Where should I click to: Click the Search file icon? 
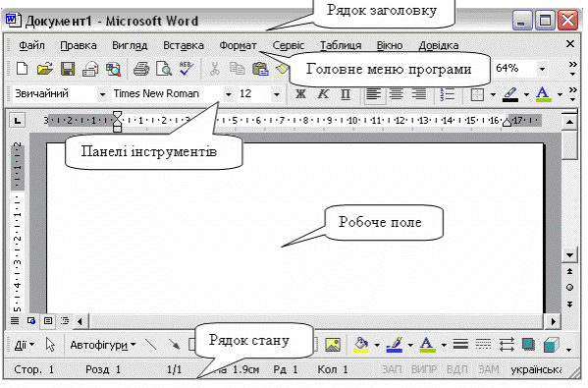click(x=113, y=69)
